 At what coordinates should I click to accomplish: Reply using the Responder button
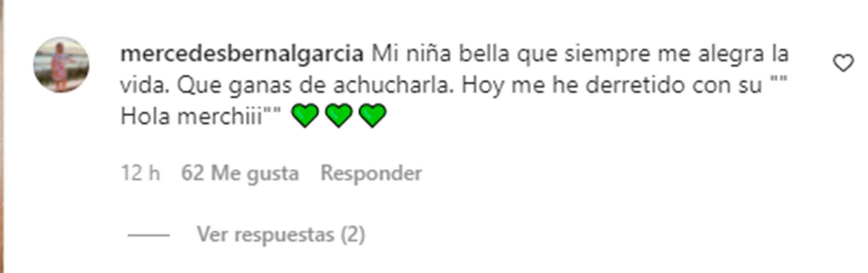point(371,174)
